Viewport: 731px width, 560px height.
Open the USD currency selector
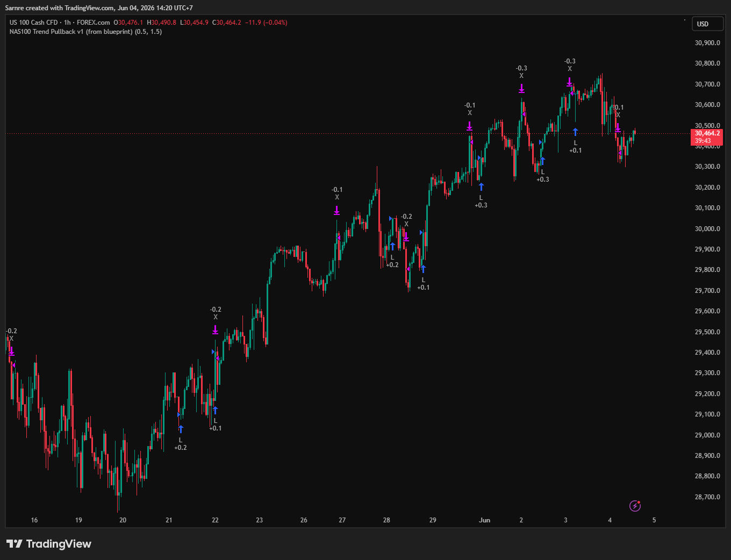pos(707,24)
